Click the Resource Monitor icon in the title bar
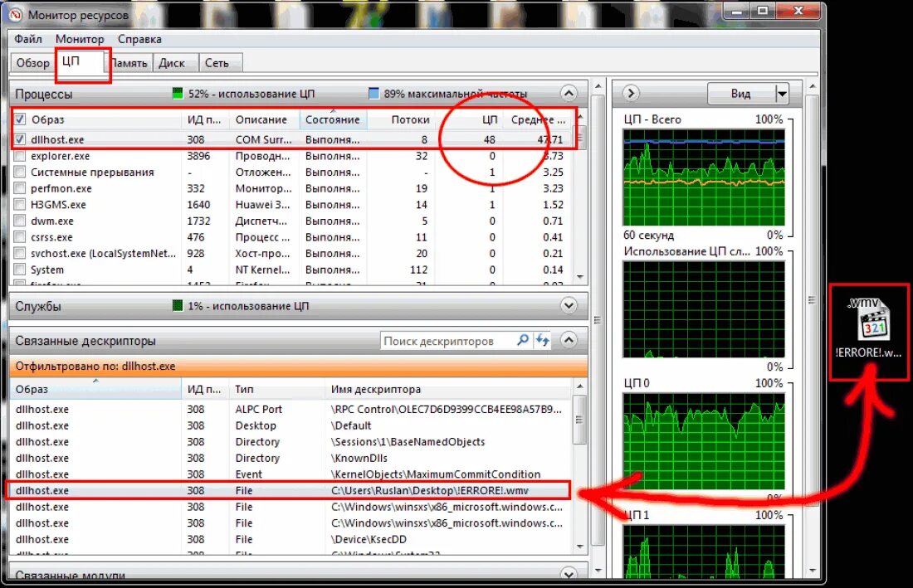Viewport: 913px width, 588px height. coord(15,14)
